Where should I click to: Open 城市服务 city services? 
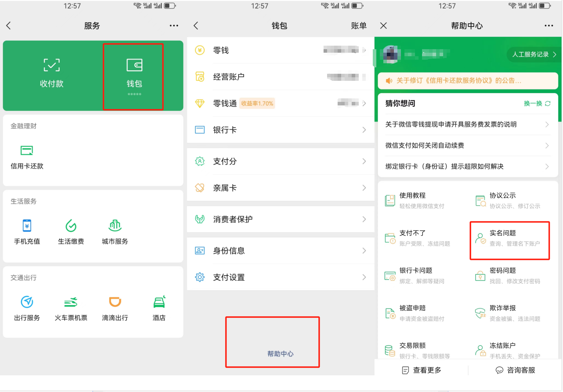coord(115,232)
